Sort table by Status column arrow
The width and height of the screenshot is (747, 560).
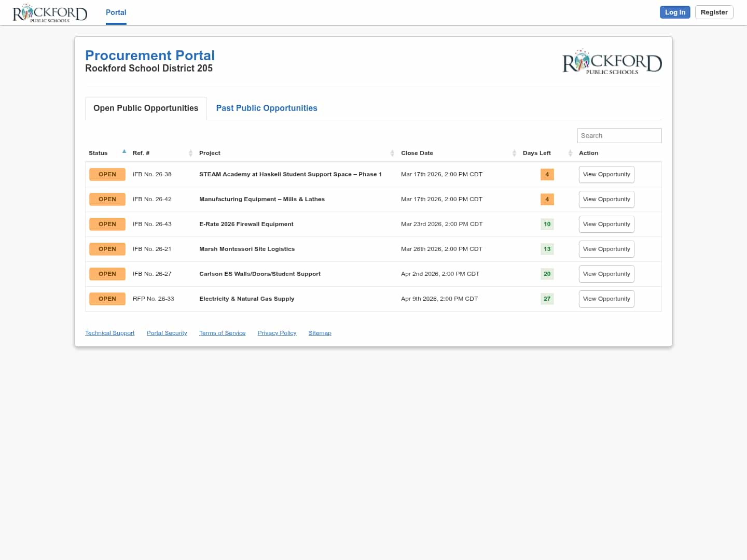pyautogui.click(x=124, y=152)
